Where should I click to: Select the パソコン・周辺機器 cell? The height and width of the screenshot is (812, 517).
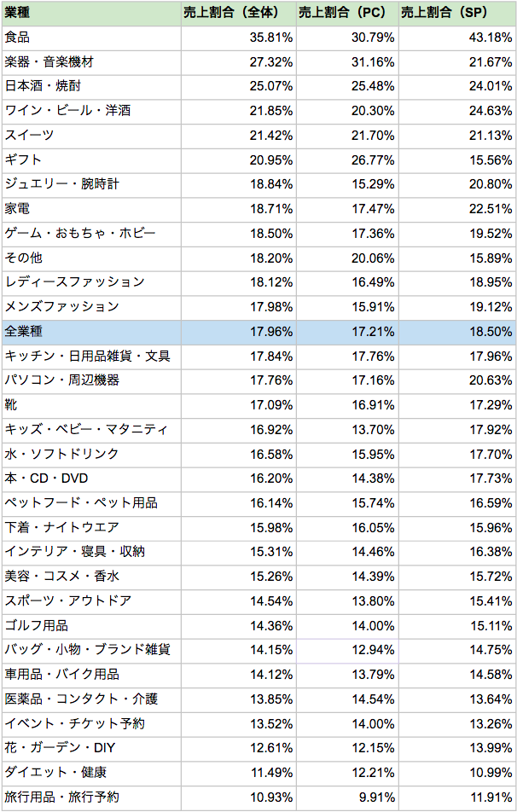coord(91,380)
